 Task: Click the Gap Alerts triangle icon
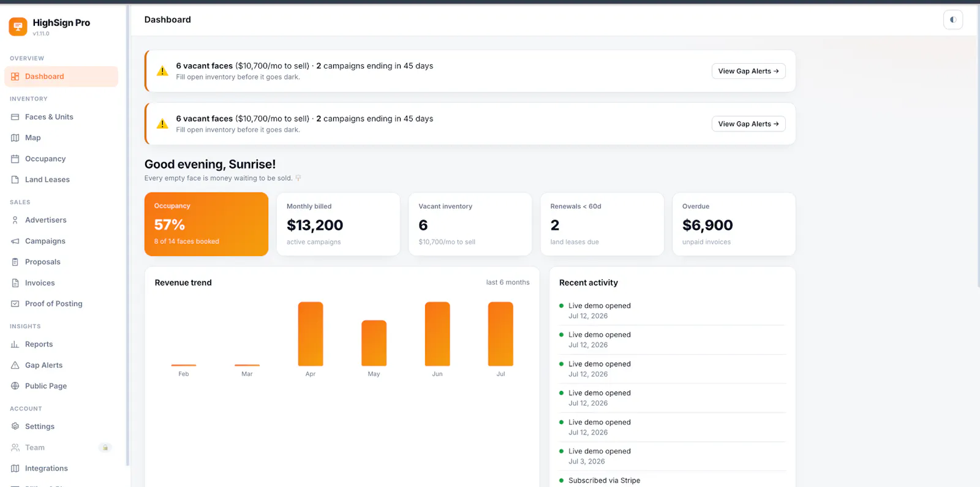[15, 365]
